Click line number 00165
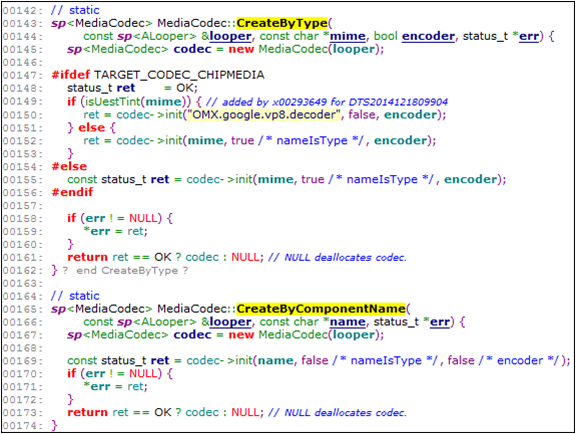 point(23,309)
